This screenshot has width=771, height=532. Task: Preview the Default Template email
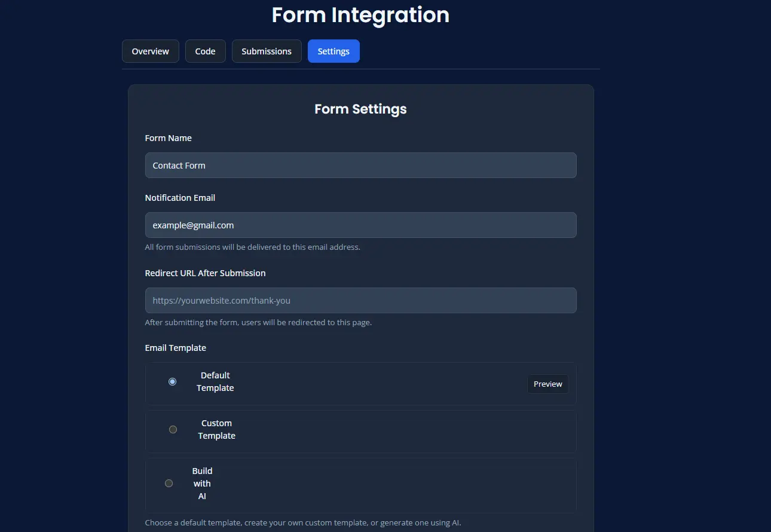point(547,384)
